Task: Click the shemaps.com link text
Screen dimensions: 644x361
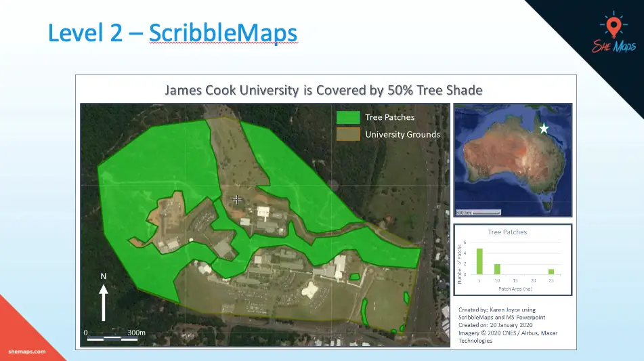Action: [27, 352]
